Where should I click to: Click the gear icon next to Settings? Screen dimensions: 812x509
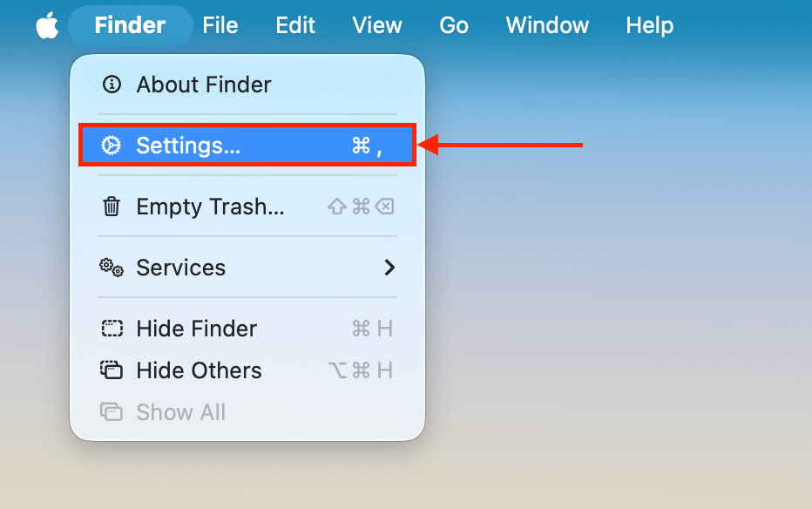coord(112,146)
